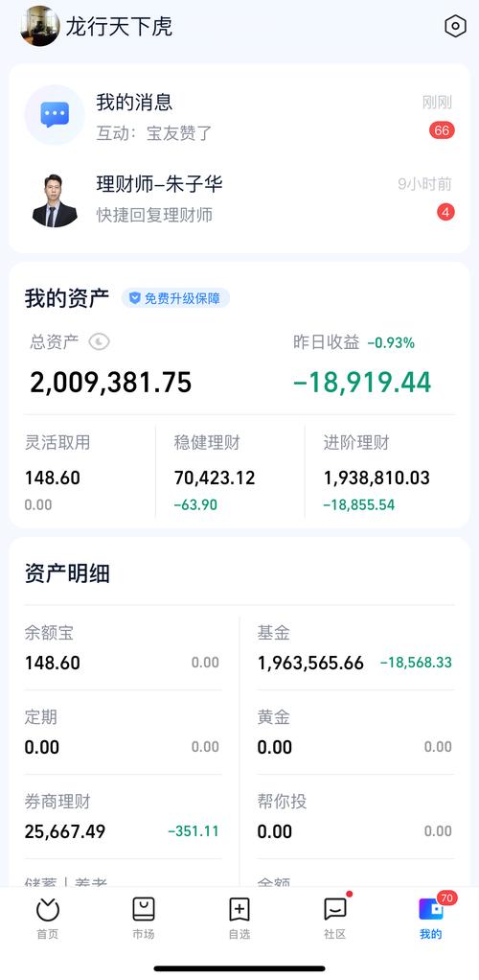The width and height of the screenshot is (479, 980).
Task: Open 基金 asset entry
Action: pos(356,648)
